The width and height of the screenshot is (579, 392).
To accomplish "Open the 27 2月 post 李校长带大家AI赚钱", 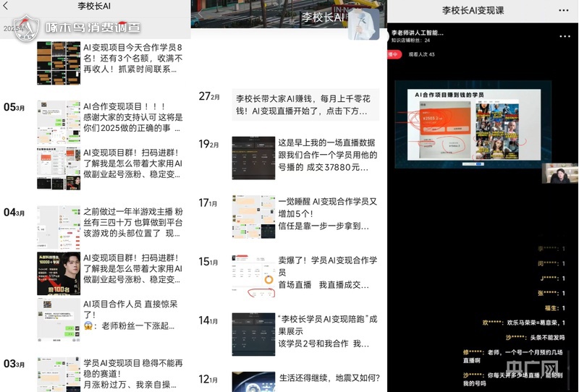I will pos(305,104).
